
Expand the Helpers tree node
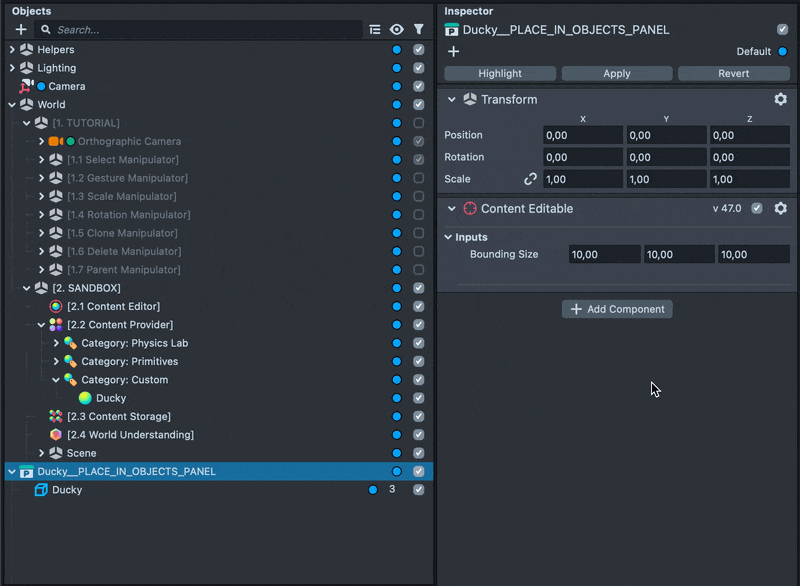(x=12, y=50)
